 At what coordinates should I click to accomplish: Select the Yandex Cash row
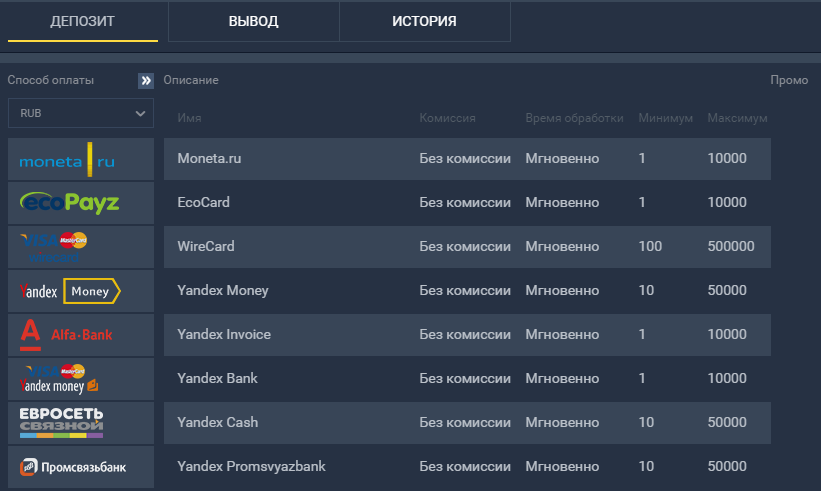(x=217, y=423)
